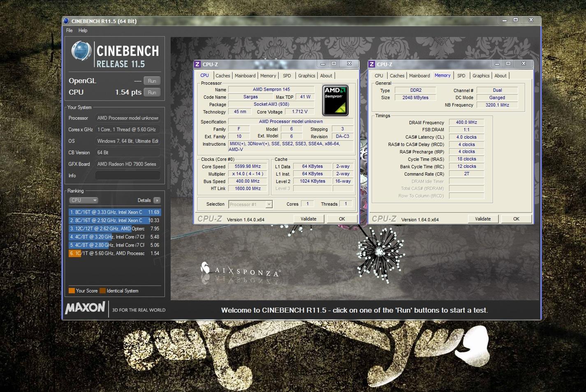Viewport: 586px width, 392px height.
Task: Click the Z icon of left CPU-Z window
Action: pyautogui.click(x=197, y=64)
